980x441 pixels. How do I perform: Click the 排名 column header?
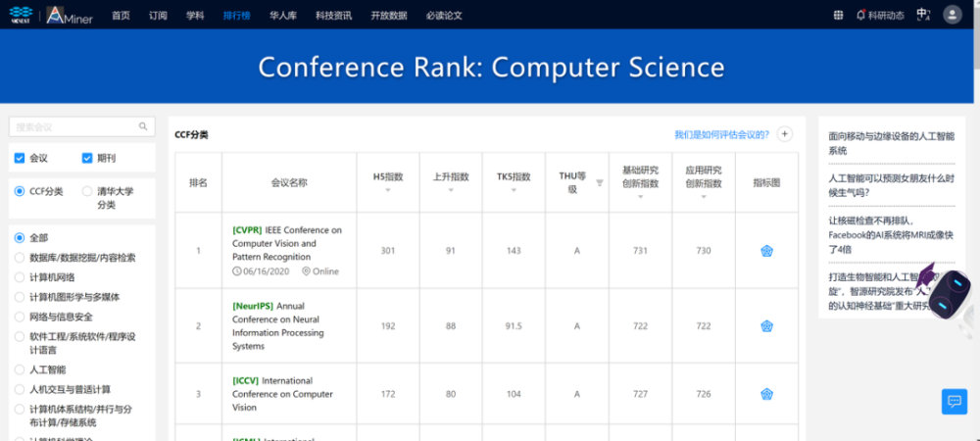[198, 182]
